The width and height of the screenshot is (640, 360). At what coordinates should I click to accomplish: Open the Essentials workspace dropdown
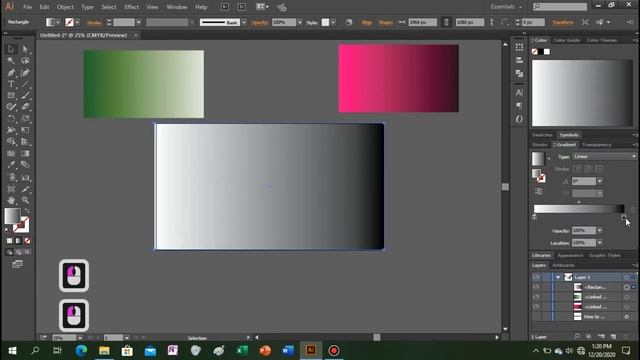tap(507, 7)
